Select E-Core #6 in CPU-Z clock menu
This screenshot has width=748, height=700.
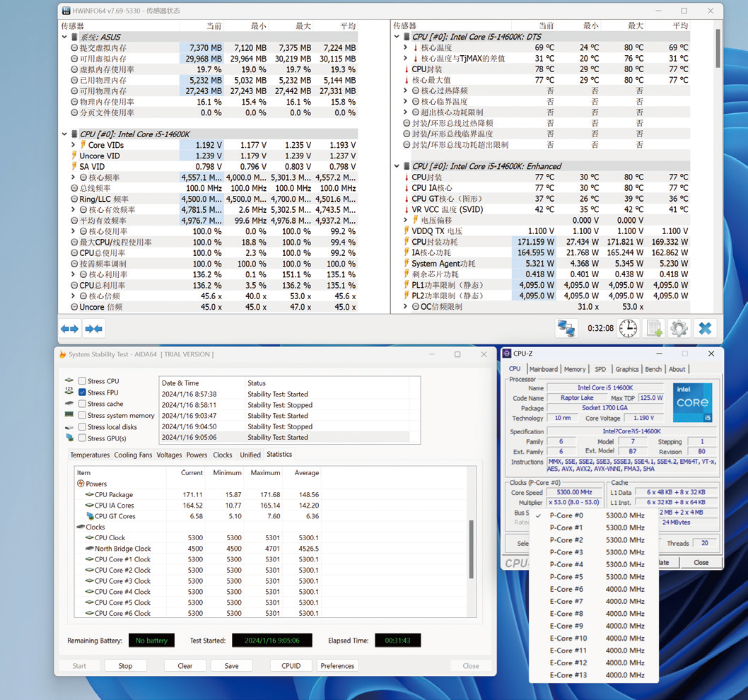point(594,589)
